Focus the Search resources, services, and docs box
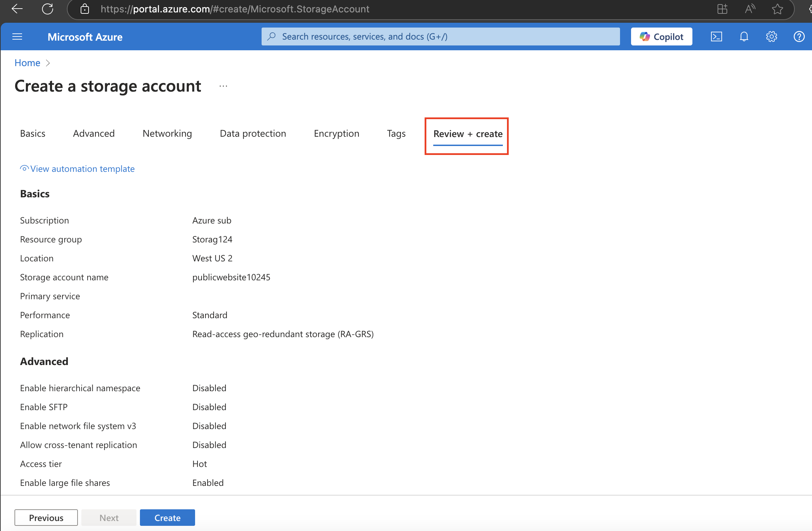The width and height of the screenshot is (812, 531). click(x=440, y=37)
